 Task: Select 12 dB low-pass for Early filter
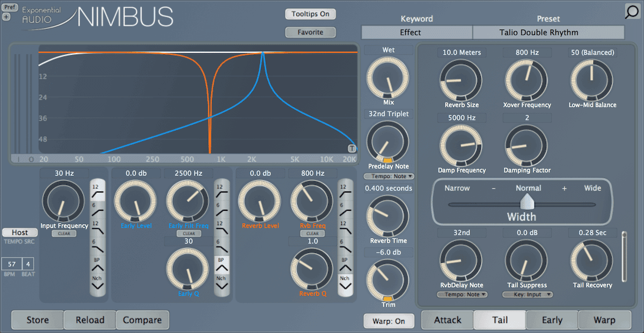(x=221, y=227)
